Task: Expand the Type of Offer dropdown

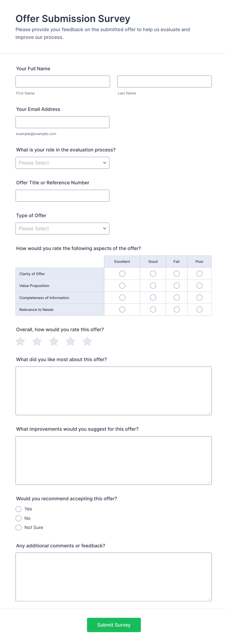Action: tap(62, 229)
